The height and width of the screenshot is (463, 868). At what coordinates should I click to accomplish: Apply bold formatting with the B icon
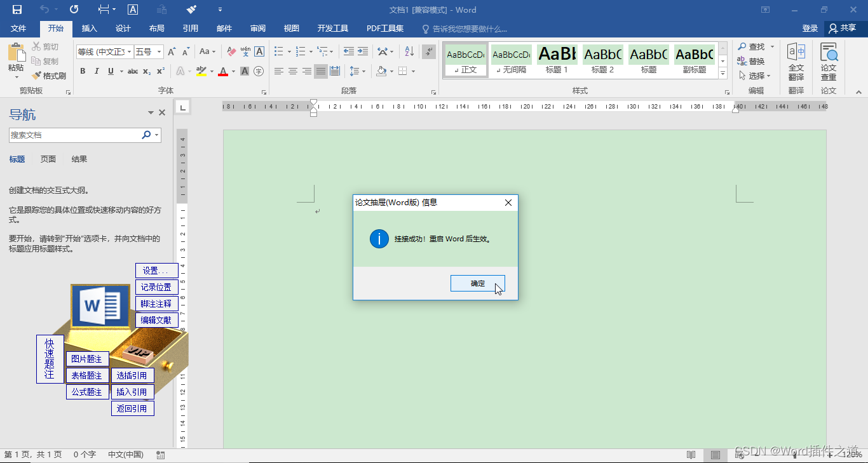pos(83,71)
